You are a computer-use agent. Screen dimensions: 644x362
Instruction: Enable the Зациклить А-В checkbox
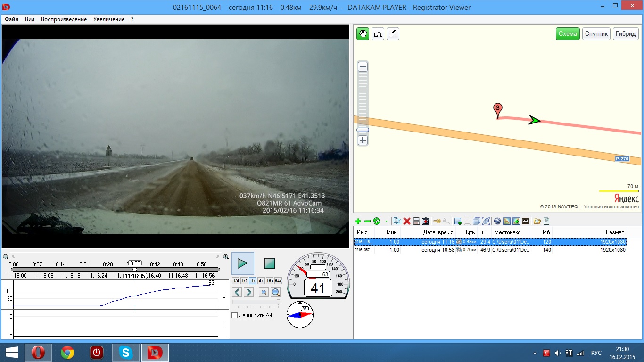(235, 315)
